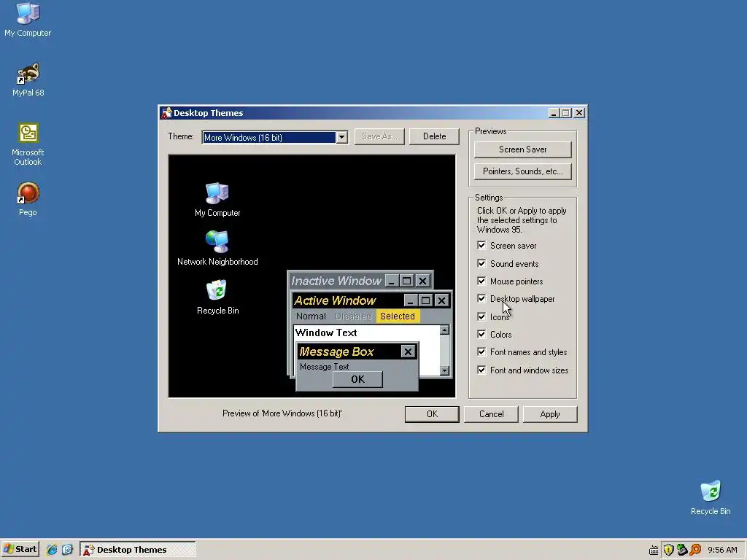Launch Internet Explorer from the quick launch
The image size is (747, 560).
[x=52, y=550]
